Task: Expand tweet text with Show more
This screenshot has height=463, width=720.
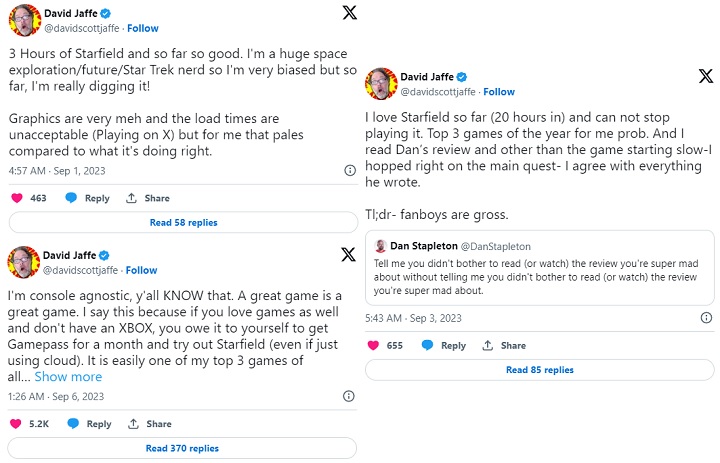Action: click(68, 377)
